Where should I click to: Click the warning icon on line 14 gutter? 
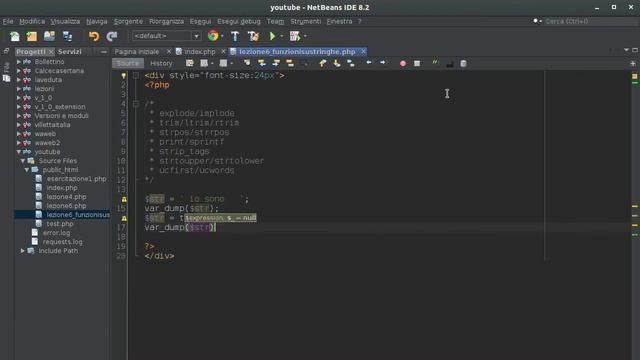[124, 200]
